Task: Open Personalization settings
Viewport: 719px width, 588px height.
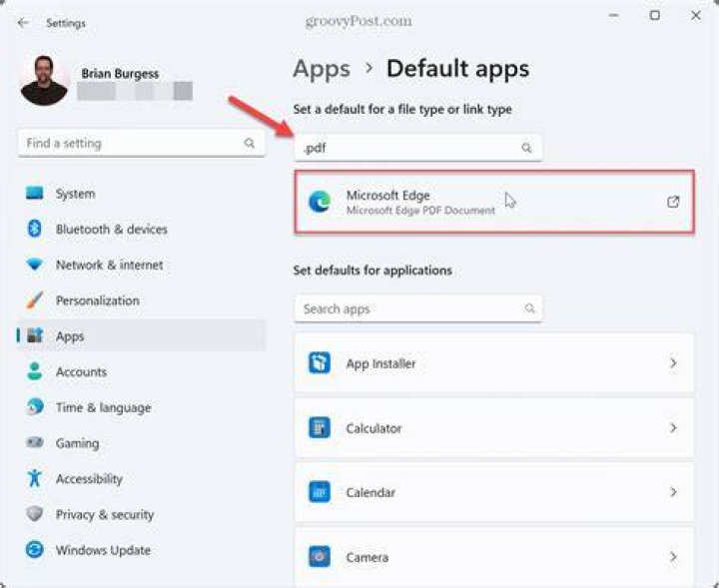Action: point(141,300)
